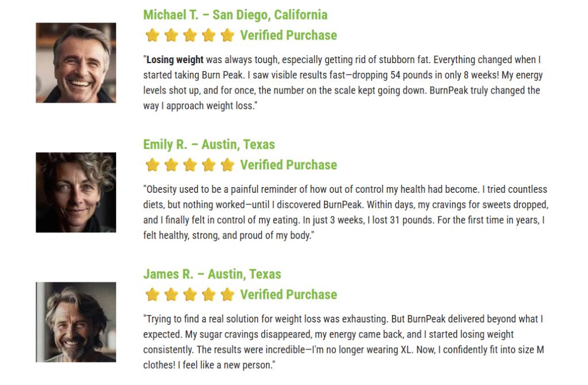Click the fourth star in Emily R.'s rating
588x385 pixels.
208,165
